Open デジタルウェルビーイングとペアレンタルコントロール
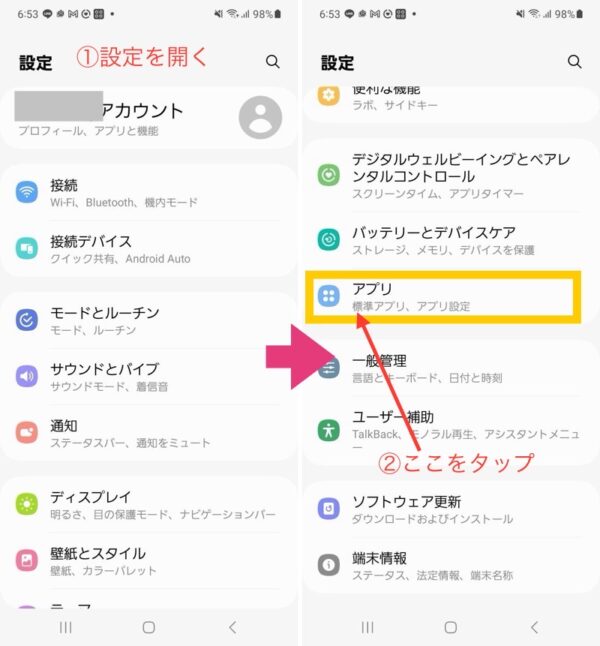The width and height of the screenshot is (600, 646). (451, 175)
